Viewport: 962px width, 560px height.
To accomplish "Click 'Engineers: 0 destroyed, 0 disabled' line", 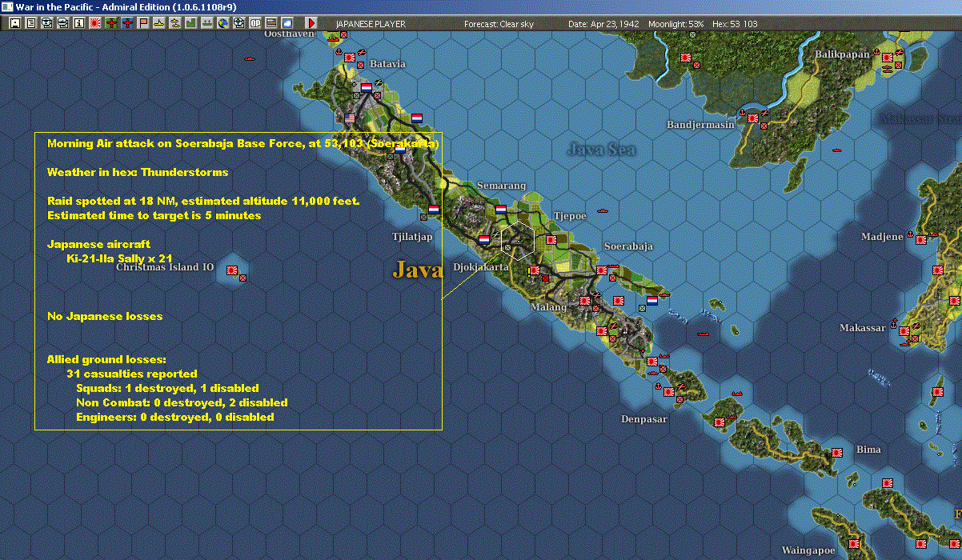I will [x=174, y=417].
